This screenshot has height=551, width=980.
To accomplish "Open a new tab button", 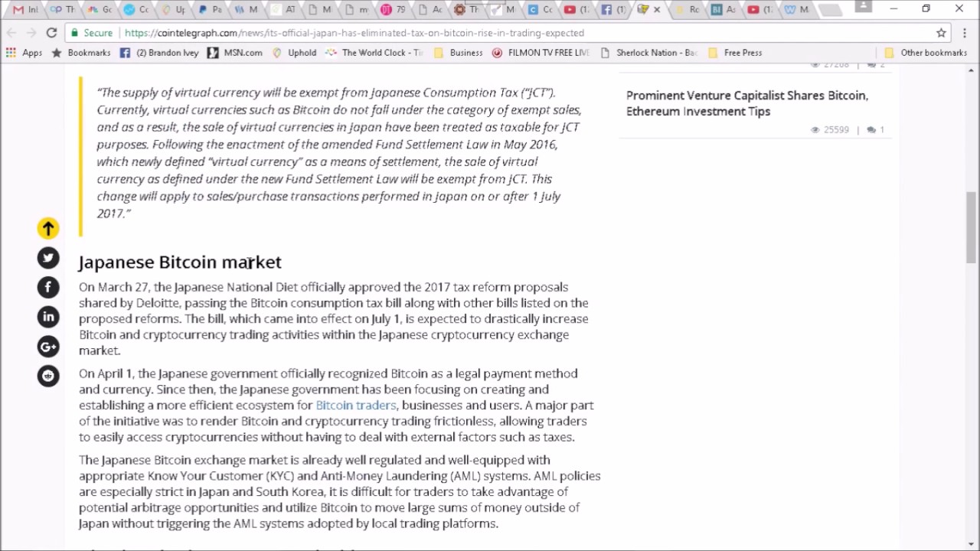I will (829, 10).
